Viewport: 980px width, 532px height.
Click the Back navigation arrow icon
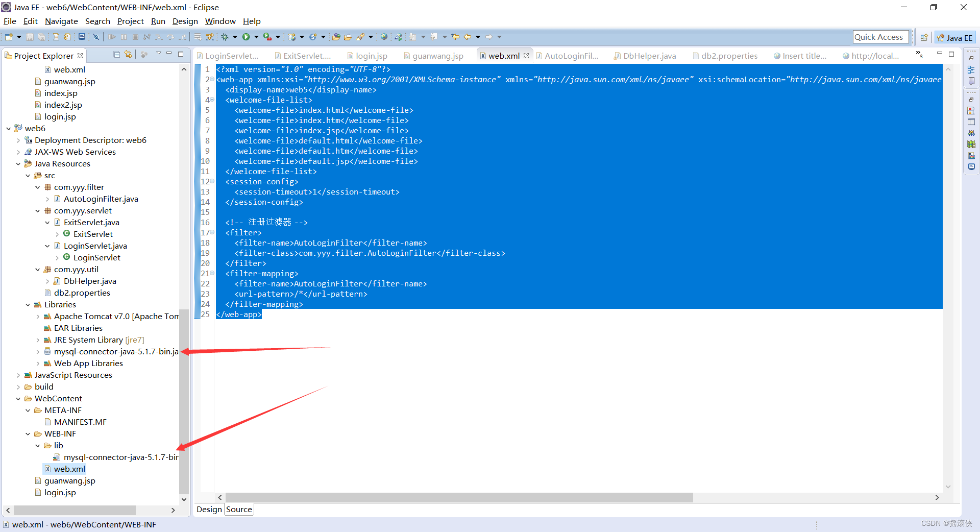[468, 37]
